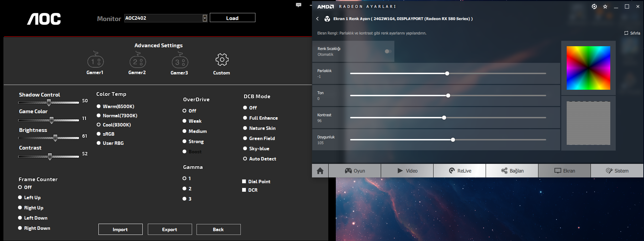Click the AOC Contrast slider handle
The width and height of the screenshot is (644, 241).
tap(50, 156)
